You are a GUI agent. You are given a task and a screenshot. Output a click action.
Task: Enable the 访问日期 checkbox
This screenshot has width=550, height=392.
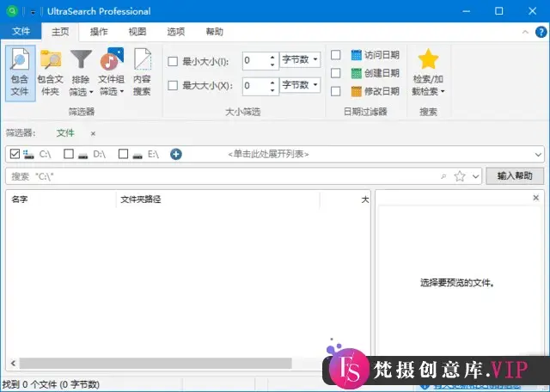(336, 55)
